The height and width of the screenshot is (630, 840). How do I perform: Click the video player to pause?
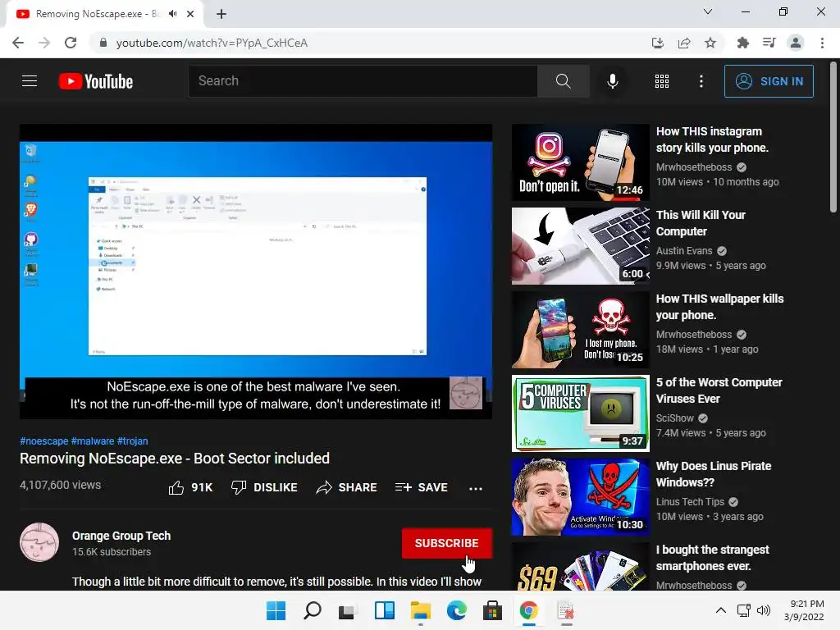coord(256,272)
